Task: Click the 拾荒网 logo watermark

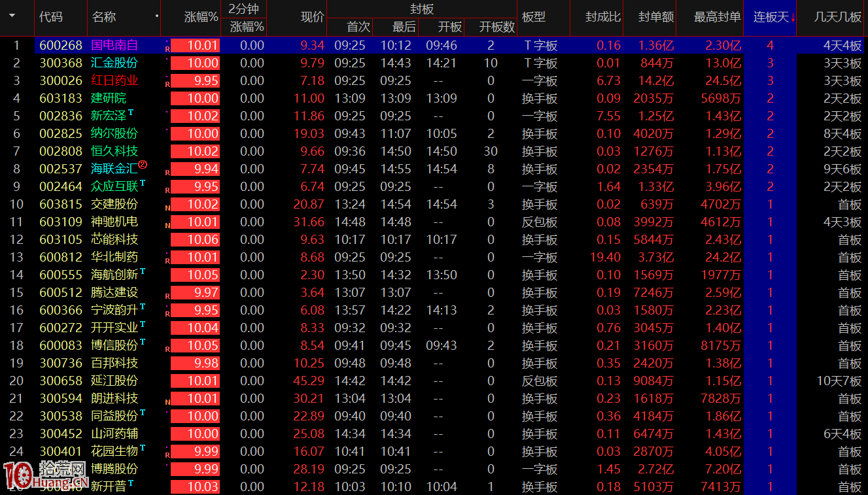Action: [x=46, y=475]
